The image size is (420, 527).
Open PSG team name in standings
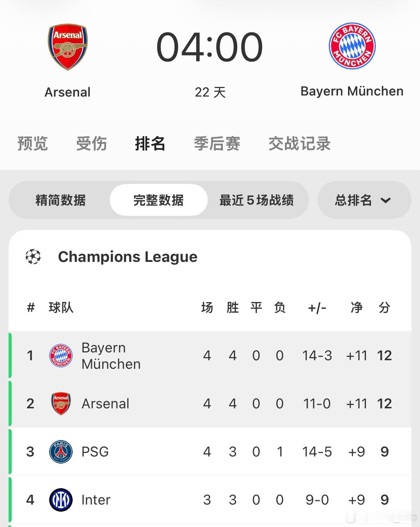click(x=95, y=452)
